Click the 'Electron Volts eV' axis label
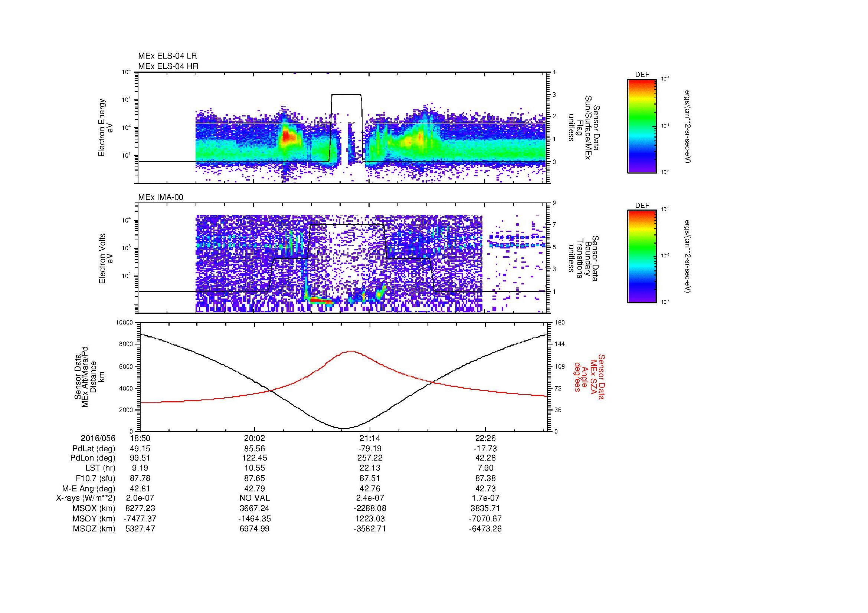 106,258
